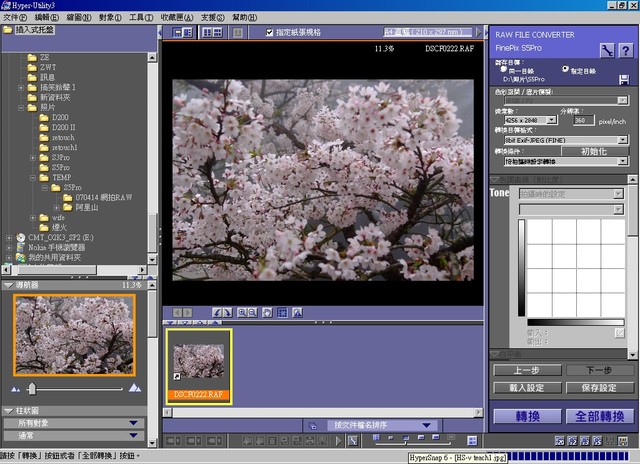640x464 pixels.
Task: Open the 所有對象 dropdown
Action: click(x=74, y=423)
